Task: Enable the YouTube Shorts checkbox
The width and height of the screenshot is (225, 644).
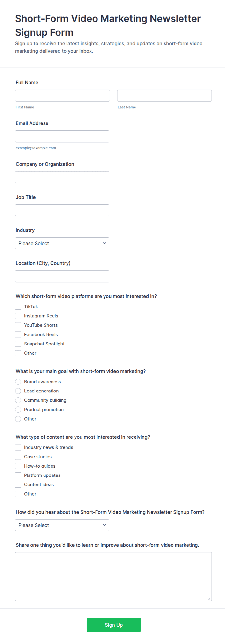Action: pyautogui.click(x=18, y=325)
